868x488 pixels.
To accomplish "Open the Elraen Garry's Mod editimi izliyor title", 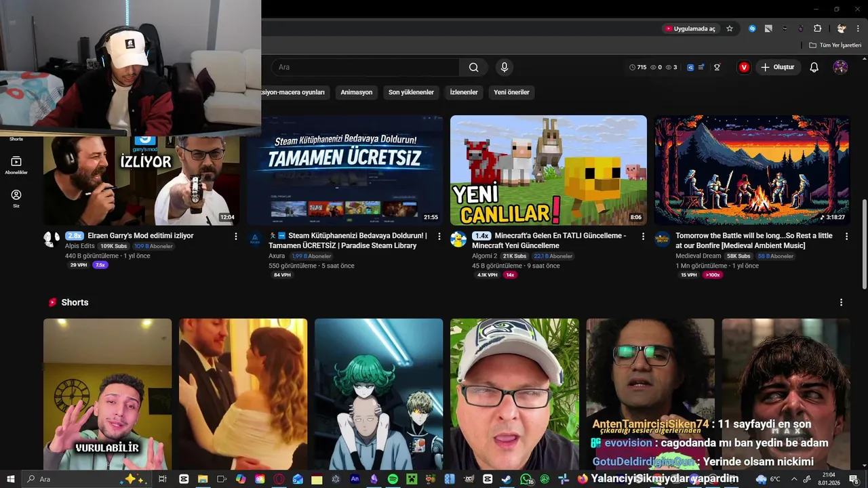I will [x=140, y=236].
